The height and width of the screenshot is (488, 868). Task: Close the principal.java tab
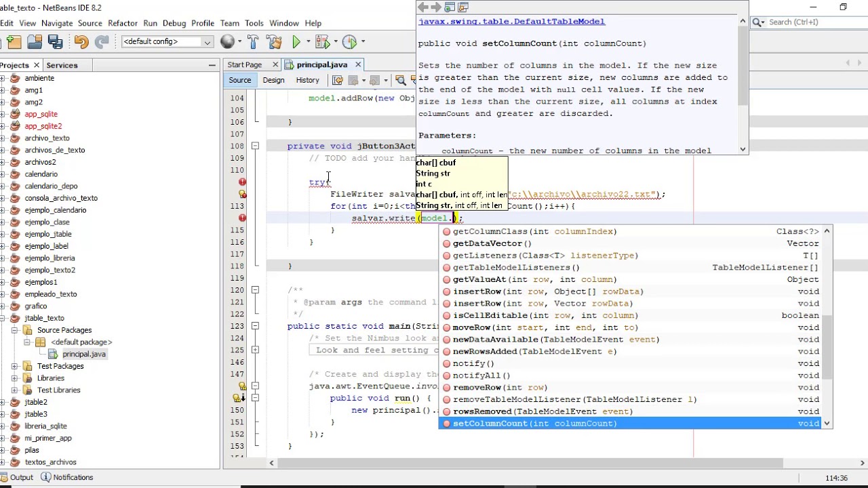click(x=358, y=65)
